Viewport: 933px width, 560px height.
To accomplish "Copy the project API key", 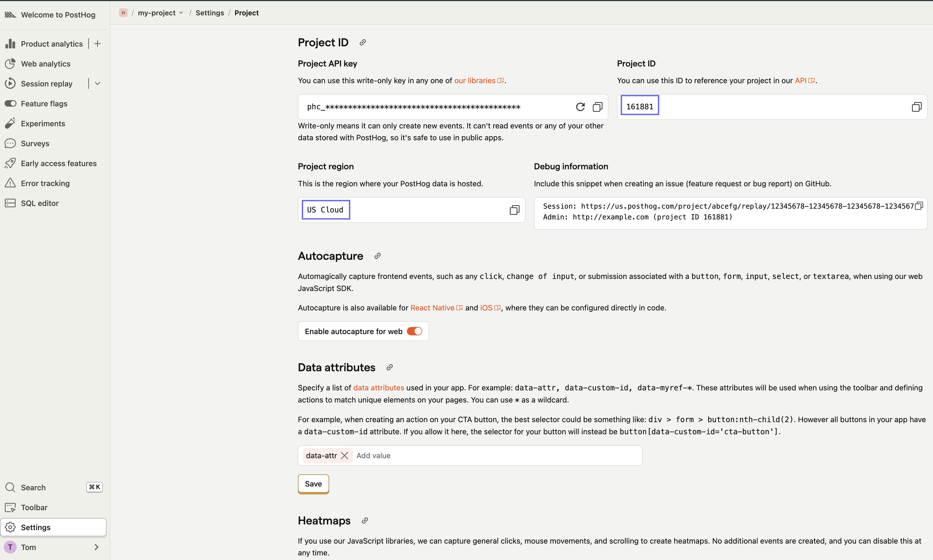I will click(x=597, y=107).
